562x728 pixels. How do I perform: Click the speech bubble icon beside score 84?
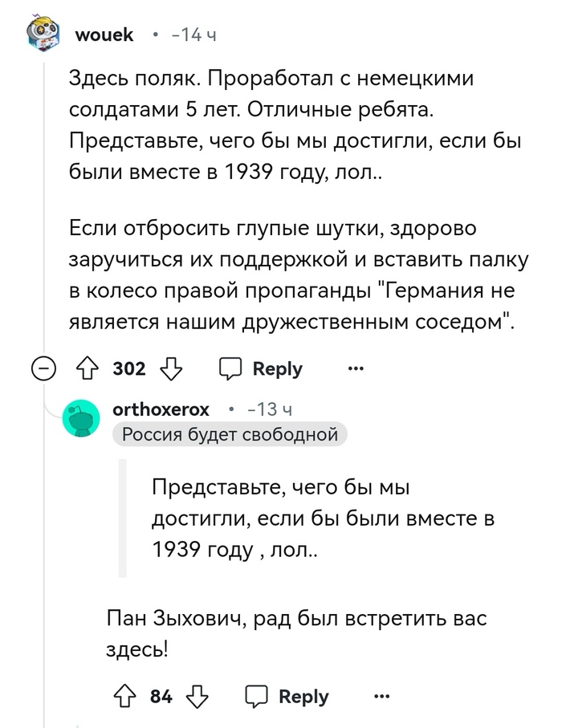[257, 696]
